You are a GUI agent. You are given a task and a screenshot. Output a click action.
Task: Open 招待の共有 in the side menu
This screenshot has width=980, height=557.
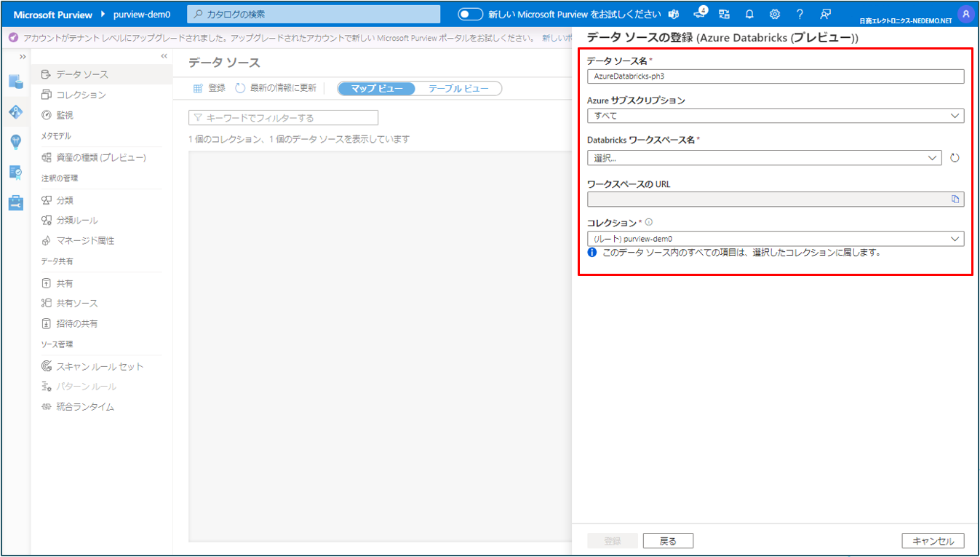coord(102,323)
